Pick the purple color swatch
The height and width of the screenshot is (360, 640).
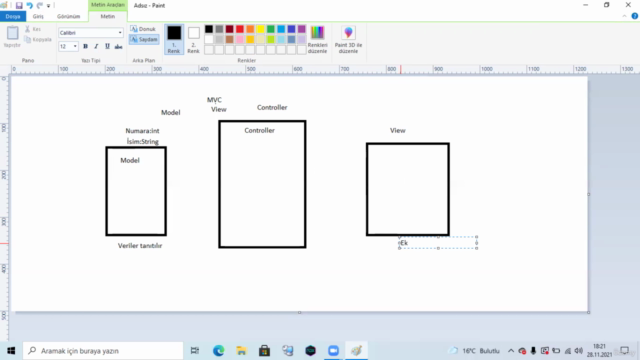(x=302, y=29)
